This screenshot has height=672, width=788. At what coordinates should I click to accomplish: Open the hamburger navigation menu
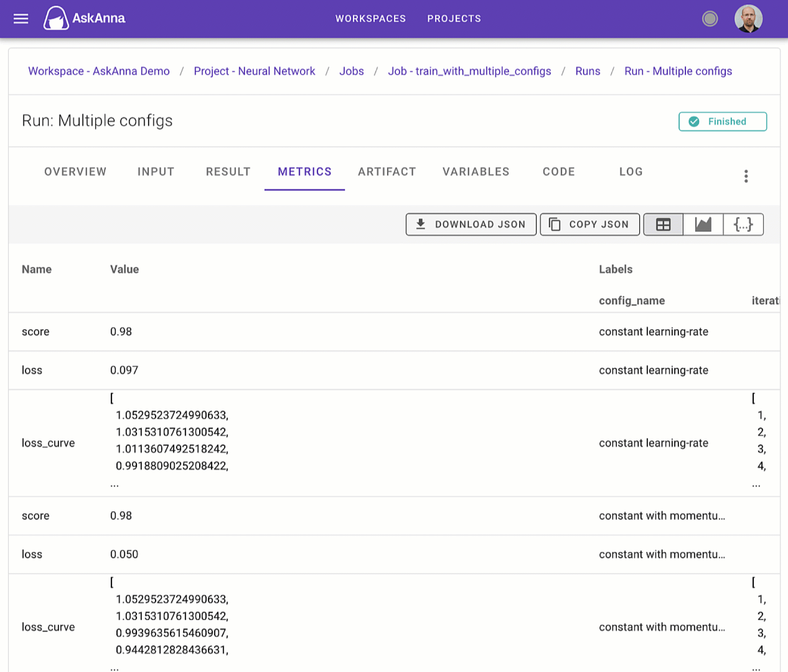[20, 18]
